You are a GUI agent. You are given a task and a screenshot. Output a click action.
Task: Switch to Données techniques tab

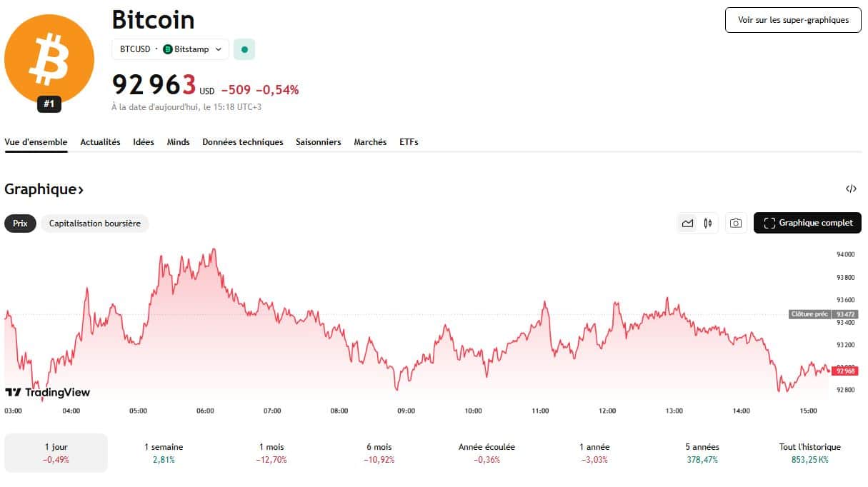[x=242, y=142]
